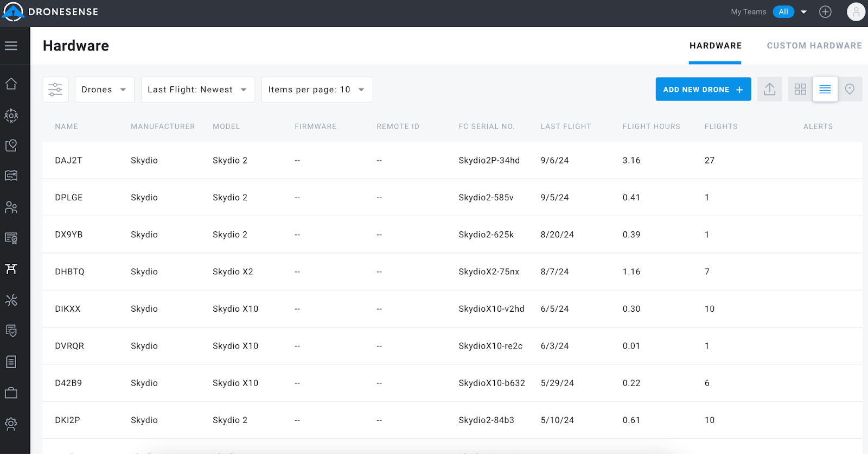Viewport: 868px width, 454px height.
Task: Open the filter sliders button
Action: [x=55, y=90]
